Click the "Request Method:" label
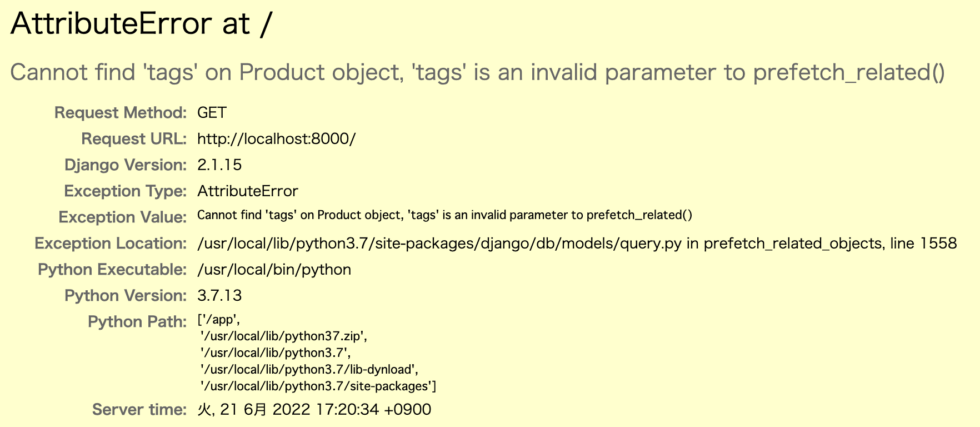 click(x=121, y=113)
